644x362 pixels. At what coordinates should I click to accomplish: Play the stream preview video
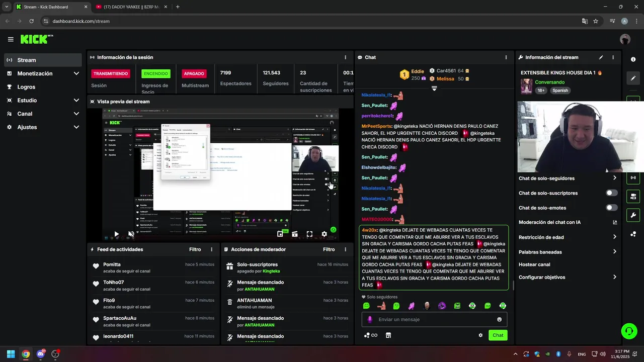click(116, 234)
